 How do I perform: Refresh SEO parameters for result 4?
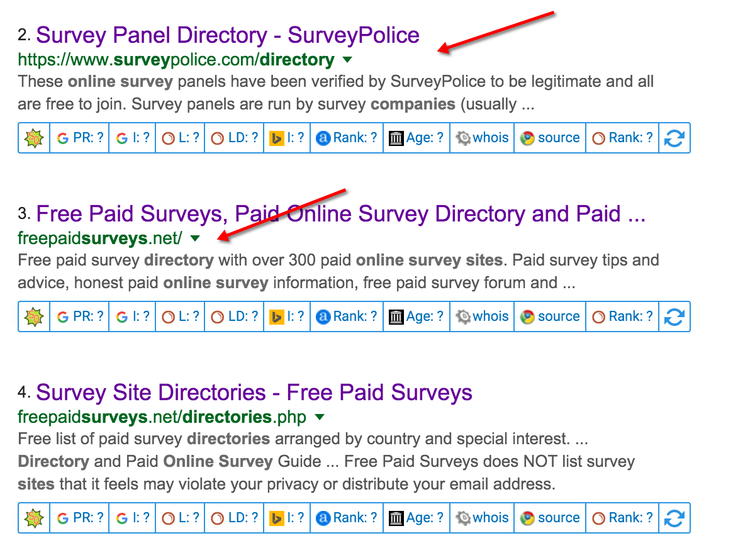click(x=674, y=518)
